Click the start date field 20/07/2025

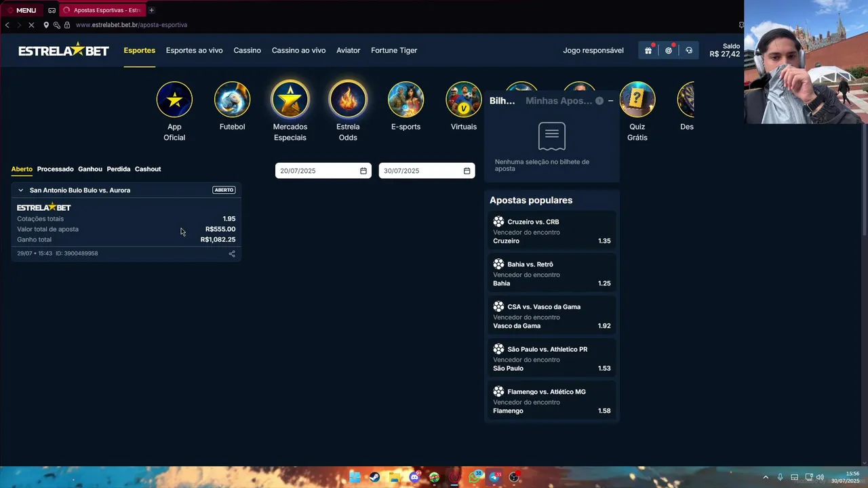pos(323,171)
